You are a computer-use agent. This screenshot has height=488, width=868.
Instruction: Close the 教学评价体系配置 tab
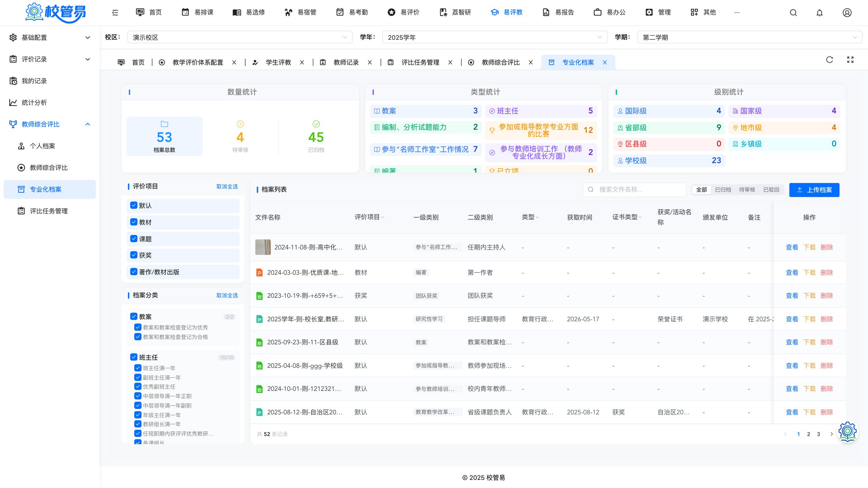point(234,63)
